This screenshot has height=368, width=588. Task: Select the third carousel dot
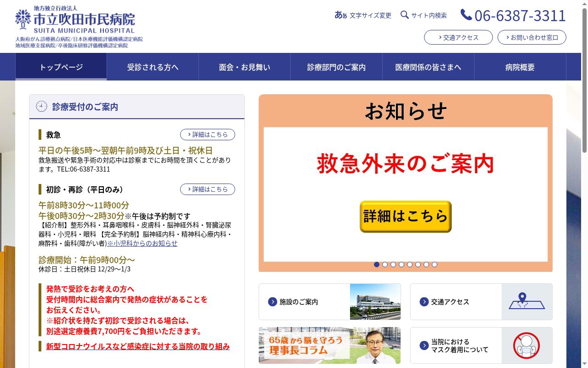pos(393,264)
